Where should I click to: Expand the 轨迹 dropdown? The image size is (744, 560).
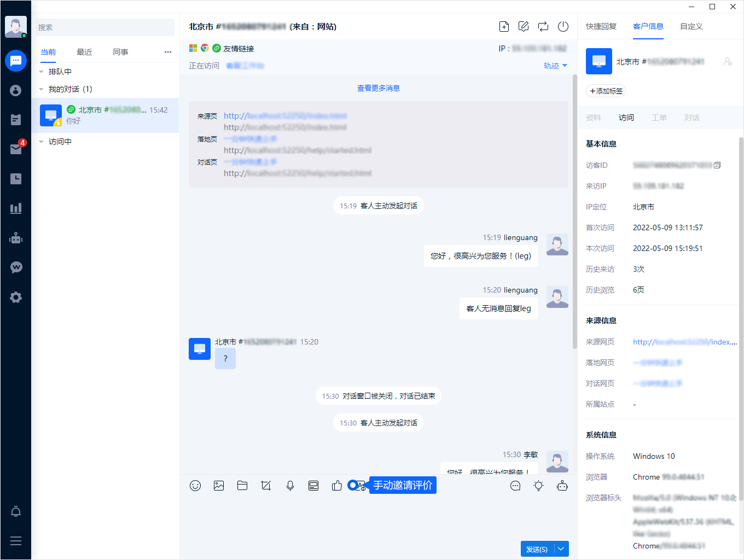pyautogui.click(x=555, y=66)
